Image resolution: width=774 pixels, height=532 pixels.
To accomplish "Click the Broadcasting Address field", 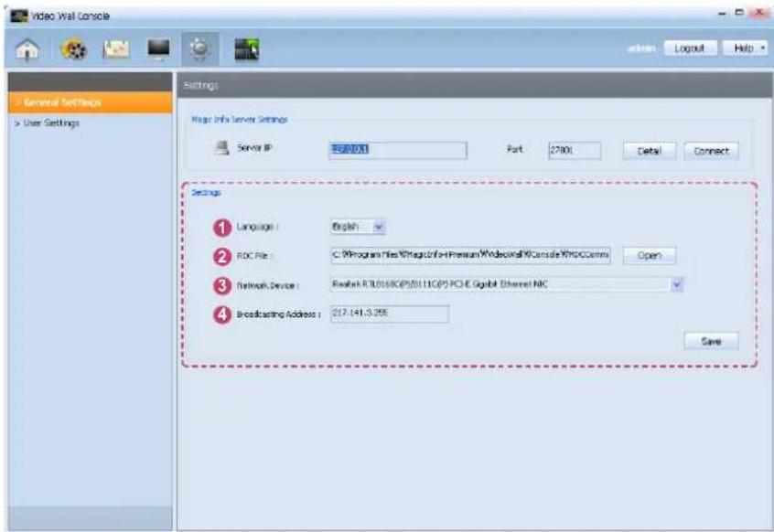I will pos(390,314).
